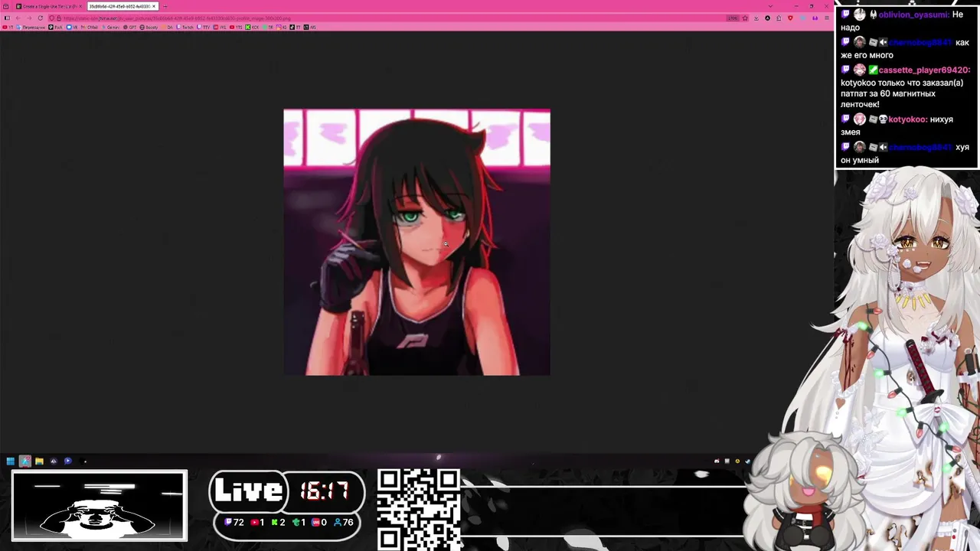Open the Boosty bookmark

point(149,27)
